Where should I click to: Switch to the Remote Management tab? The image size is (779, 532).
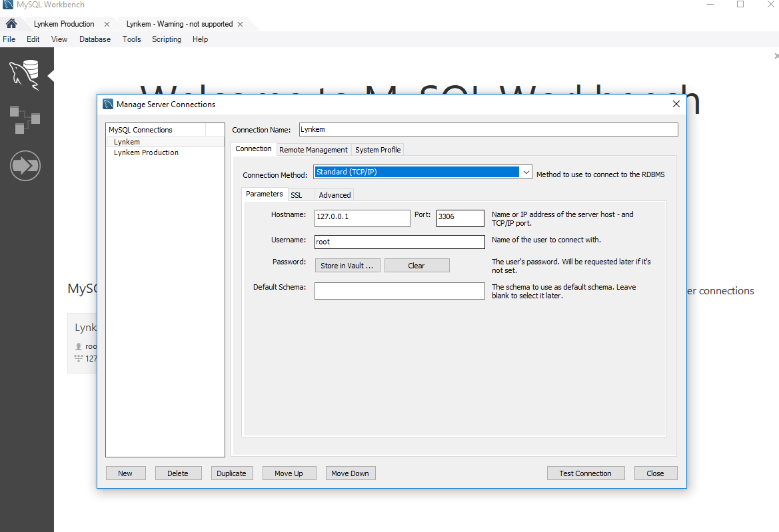coord(313,150)
